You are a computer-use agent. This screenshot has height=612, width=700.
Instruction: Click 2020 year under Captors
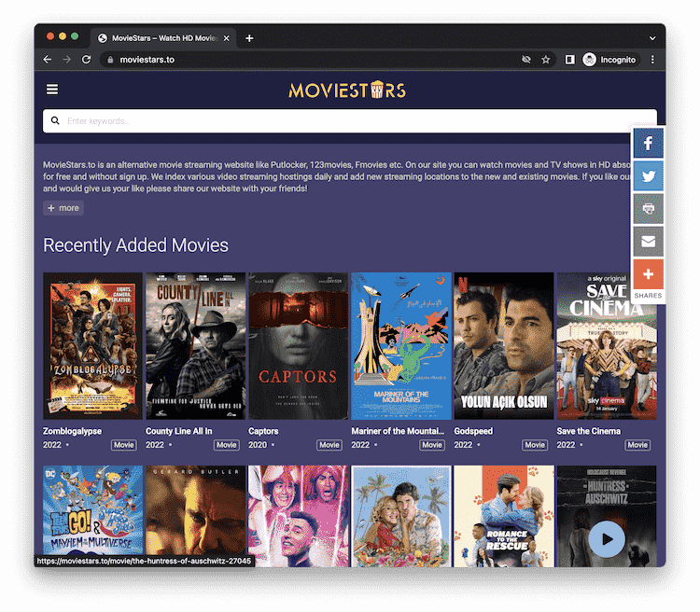258,445
